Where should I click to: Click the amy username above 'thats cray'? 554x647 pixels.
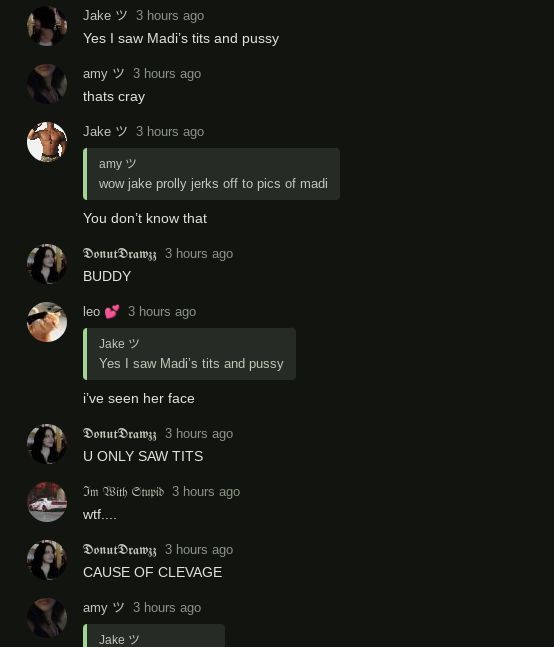[x=104, y=74]
